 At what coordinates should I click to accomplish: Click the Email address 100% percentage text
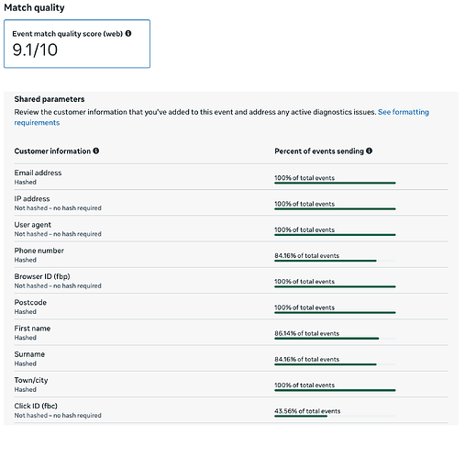point(304,178)
